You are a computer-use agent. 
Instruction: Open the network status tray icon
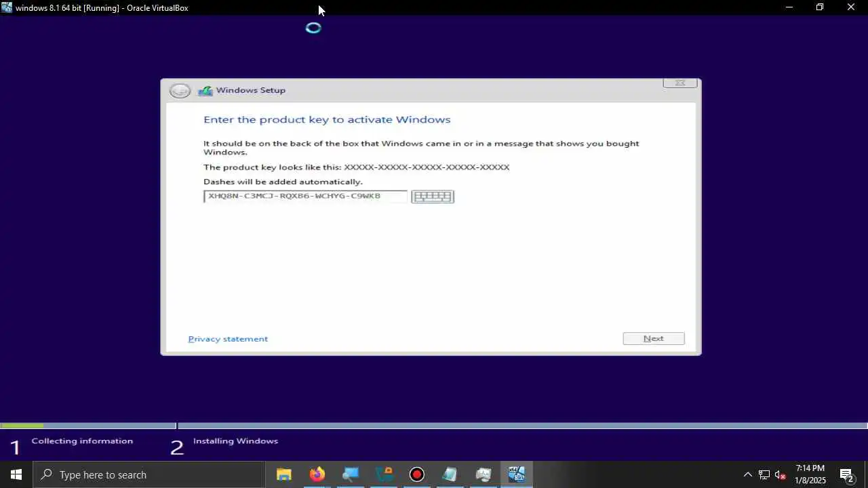764,474
